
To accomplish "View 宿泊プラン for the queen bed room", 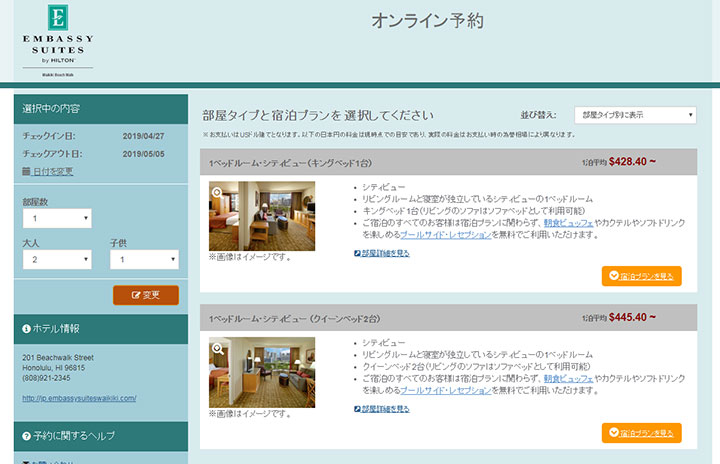I will [x=641, y=433].
